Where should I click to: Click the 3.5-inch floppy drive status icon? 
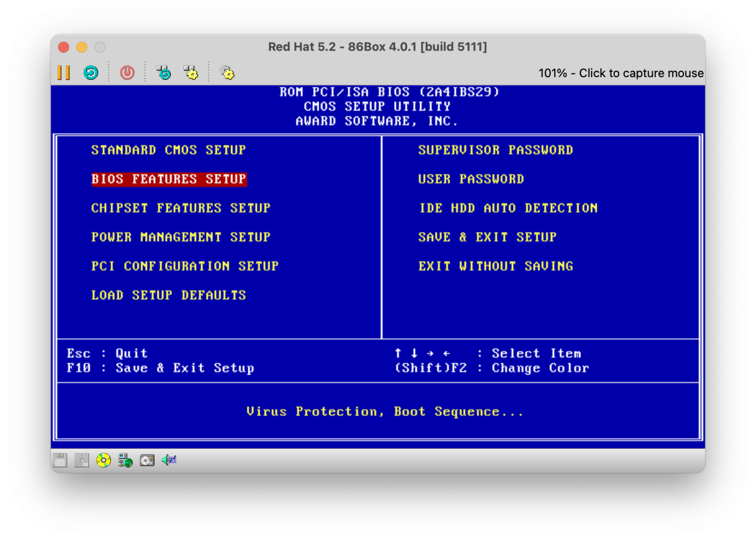(x=60, y=460)
